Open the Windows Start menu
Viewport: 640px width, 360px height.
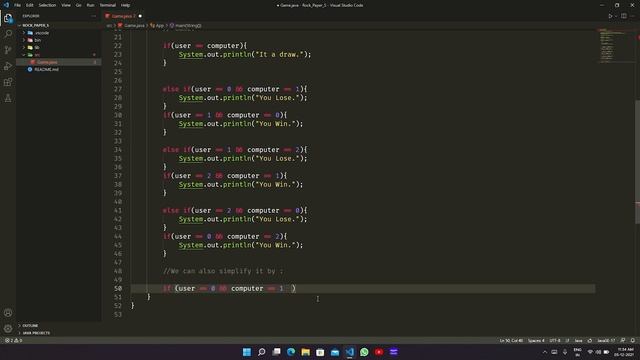coord(247,352)
